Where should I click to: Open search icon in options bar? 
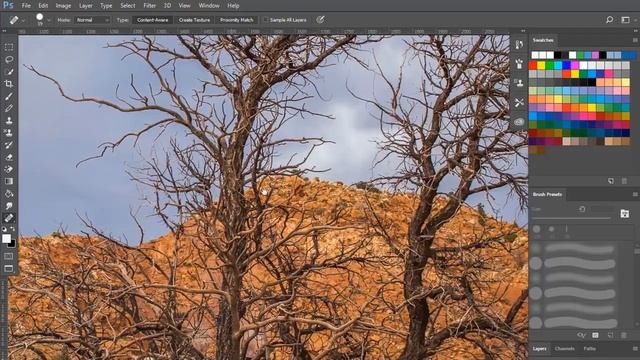609,20
